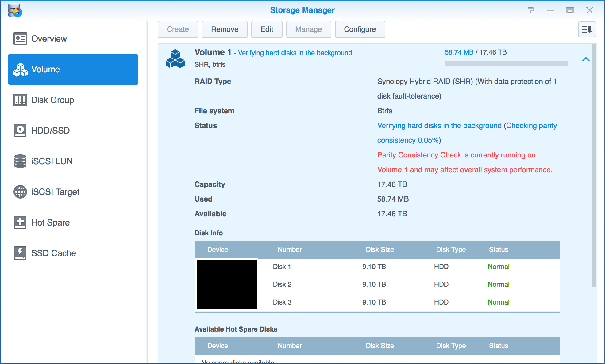Click the Volume cubes sidebar icon
This screenshot has width=605, height=364.
[x=20, y=69]
